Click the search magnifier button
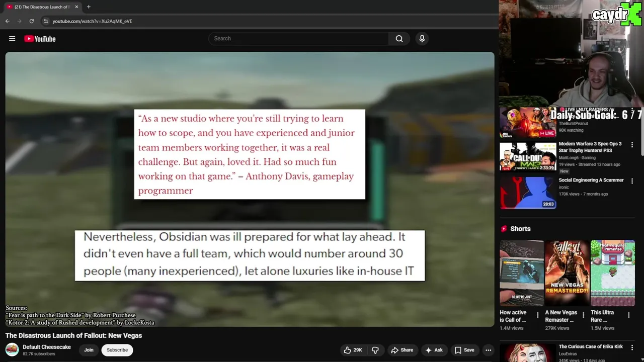 (399, 39)
